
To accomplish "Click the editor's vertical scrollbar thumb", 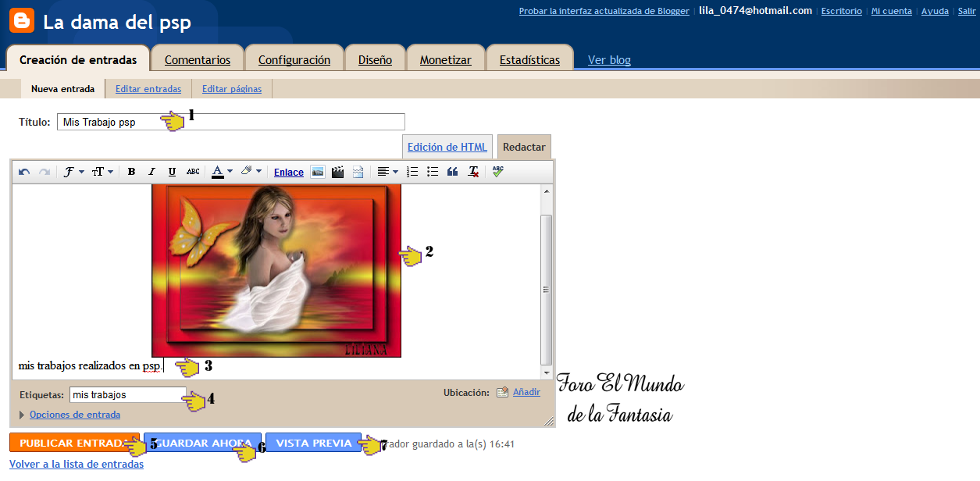I will pos(547,288).
